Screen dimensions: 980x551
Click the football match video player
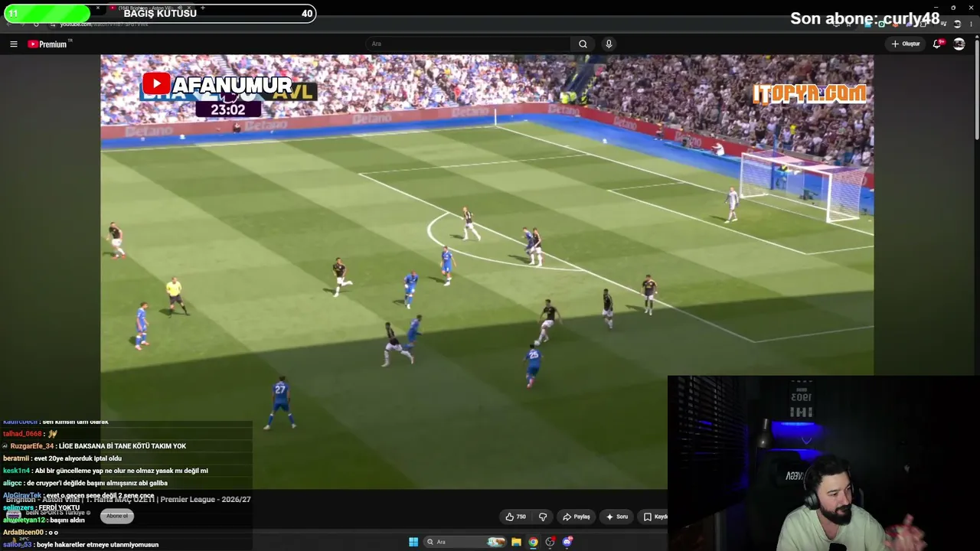click(487, 271)
